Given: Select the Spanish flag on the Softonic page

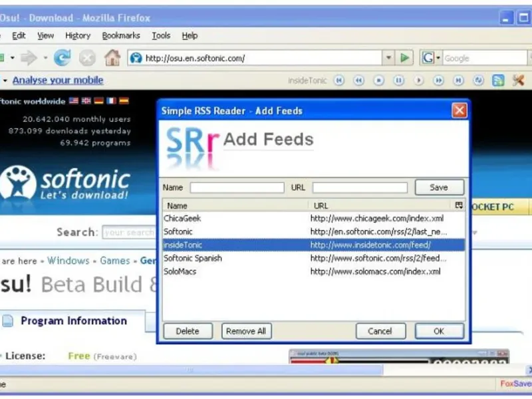Looking at the screenshot, I should 124,101.
